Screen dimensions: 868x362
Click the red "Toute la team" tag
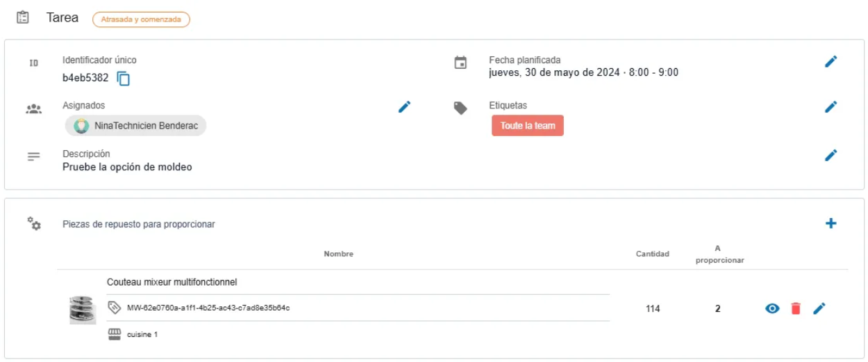[x=527, y=126]
